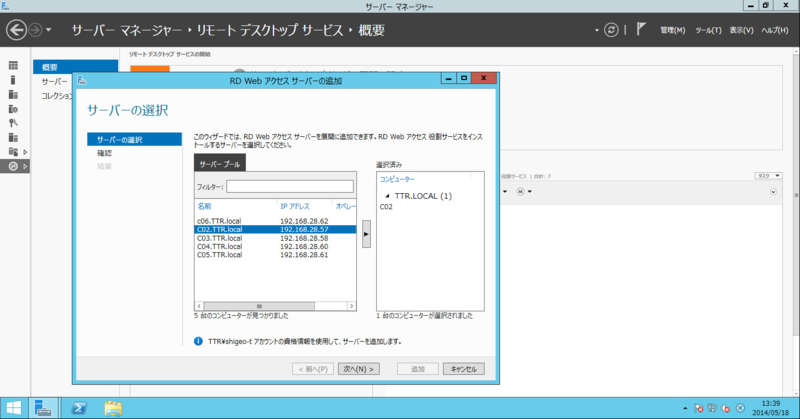
Task: Select C02 in the selected computers list
Action: 386,207
